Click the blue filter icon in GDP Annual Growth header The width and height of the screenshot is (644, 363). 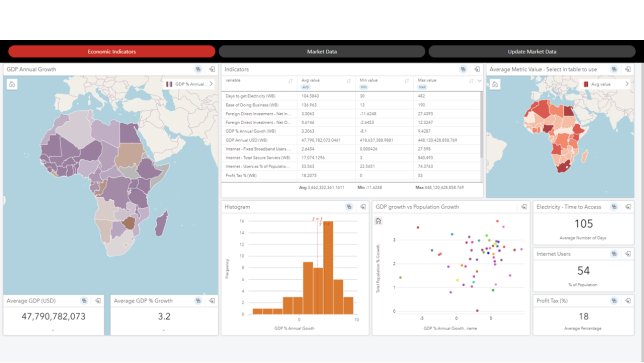click(198, 69)
